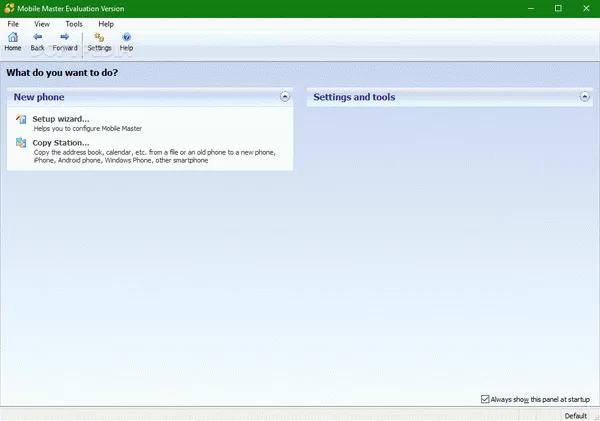Minimize the Mobile Master window
Image resolution: width=600 pixels, height=421 pixels.
(x=531, y=8)
